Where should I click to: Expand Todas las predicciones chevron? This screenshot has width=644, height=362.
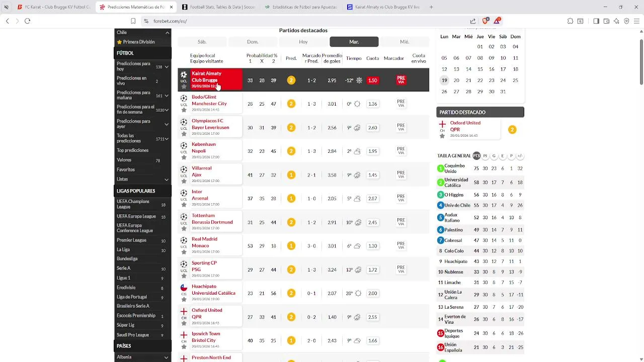167,139
